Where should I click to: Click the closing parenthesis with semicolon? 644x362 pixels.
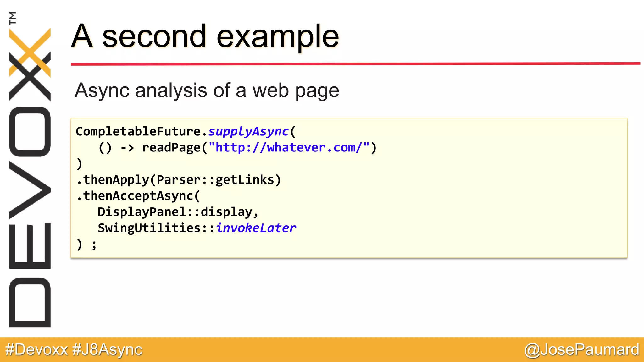86,244
